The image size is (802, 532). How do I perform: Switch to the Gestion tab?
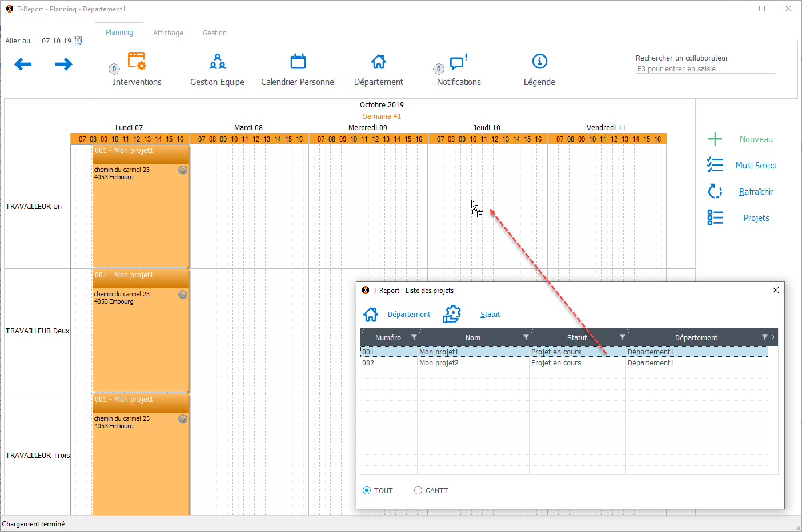(215, 33)
